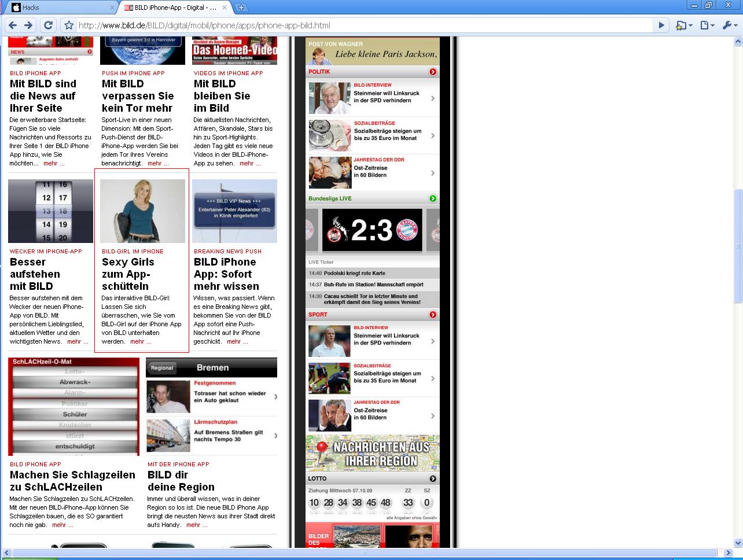Click the vertical scrollbar down arrow
Viewport: 743px width, 560px height.
pyautogui.click(x=738, y=543)
